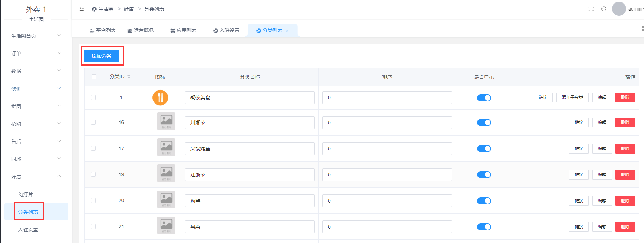Toggle display switch for 餐饮美食
Screen dimensions: 644x243
484,98
